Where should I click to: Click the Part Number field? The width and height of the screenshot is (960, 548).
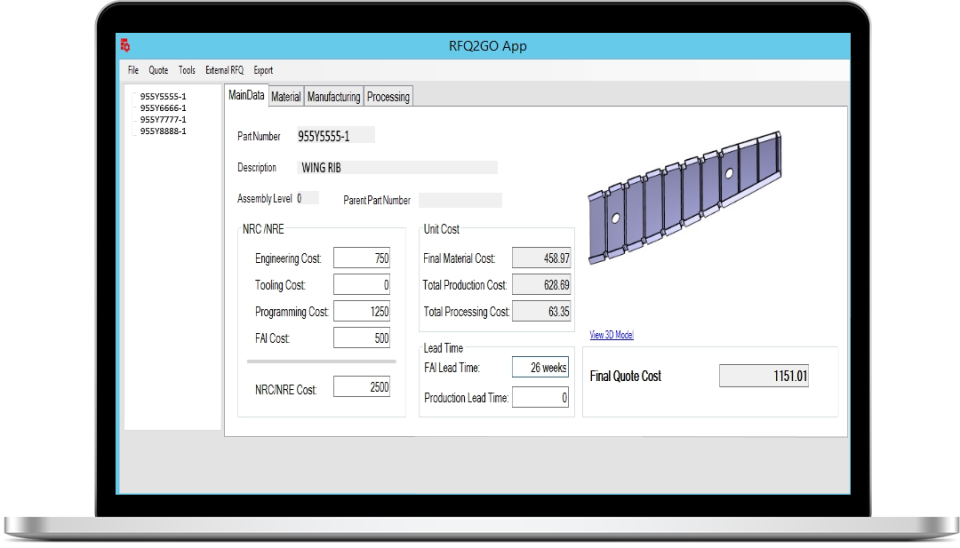point(336,136)
